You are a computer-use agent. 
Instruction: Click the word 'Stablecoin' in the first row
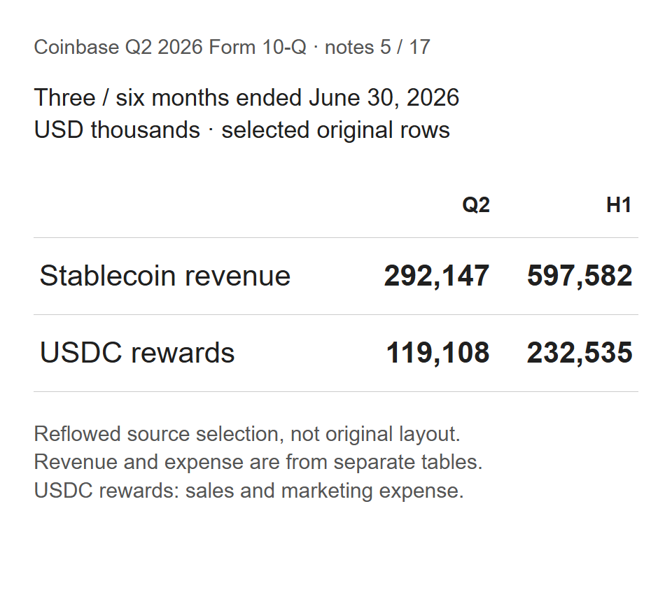[x=108, y=276]
